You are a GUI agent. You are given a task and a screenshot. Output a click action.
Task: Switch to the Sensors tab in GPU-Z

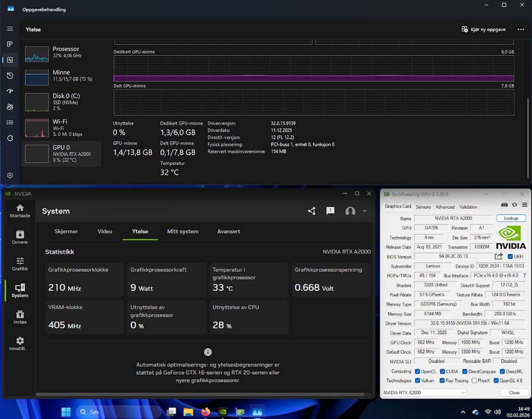coord(423,207)
